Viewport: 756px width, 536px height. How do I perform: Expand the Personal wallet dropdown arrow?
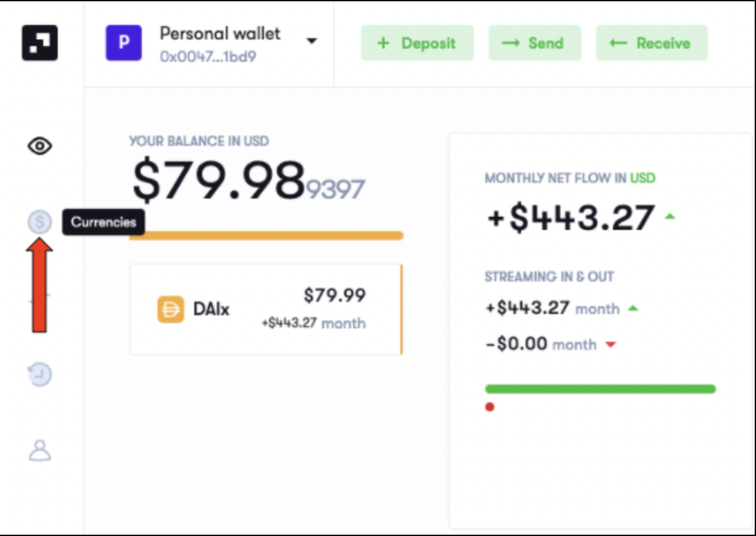click(312, 41)
